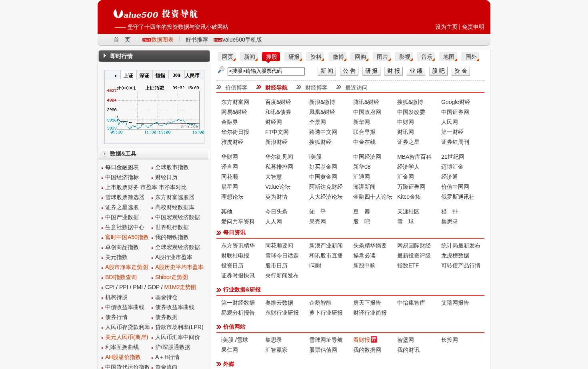Open 统计局最新发布 link
Image resolution: width=588 pixels, height=369 pixels.
click(461, 245)
